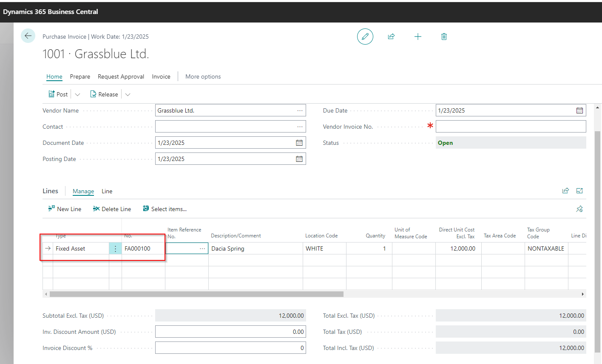
Task: Click the NONTAXABLE tax group cell
Action: click(x=546, y=248)
